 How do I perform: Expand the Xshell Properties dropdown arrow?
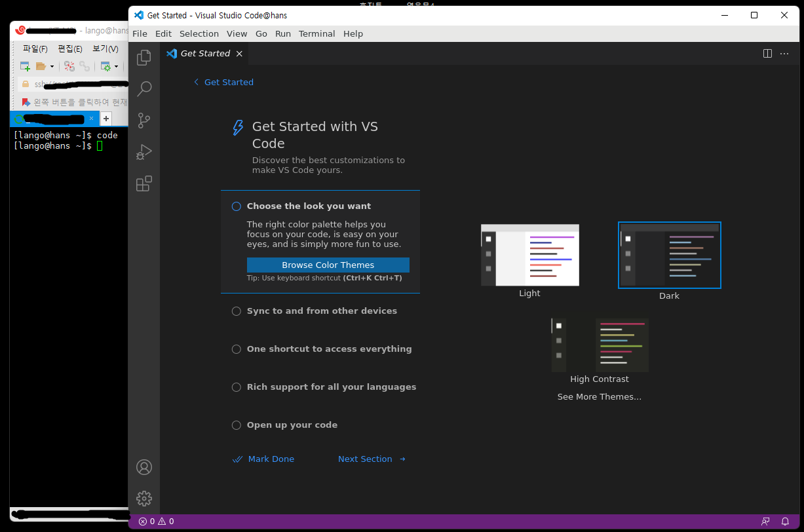(117, 66)
